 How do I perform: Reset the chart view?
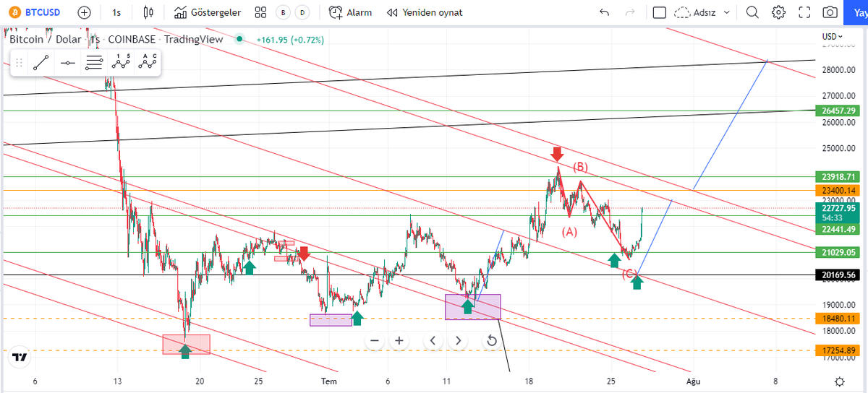pos(492,340)
